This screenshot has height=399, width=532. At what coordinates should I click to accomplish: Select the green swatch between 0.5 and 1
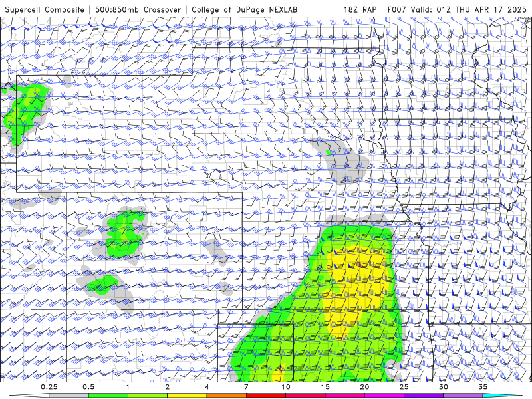108,396
